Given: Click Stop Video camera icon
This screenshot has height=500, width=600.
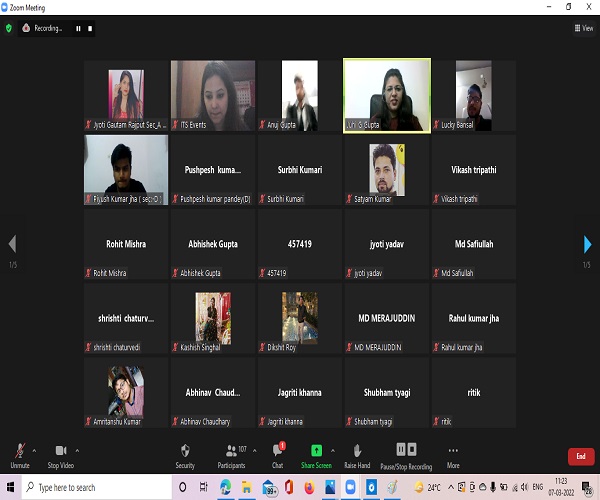Looking at the screenshot, I should point(61,451).
